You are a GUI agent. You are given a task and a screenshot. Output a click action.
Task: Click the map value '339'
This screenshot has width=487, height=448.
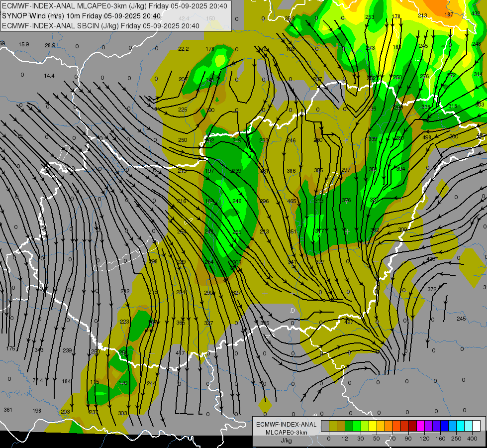coord(373,139)
